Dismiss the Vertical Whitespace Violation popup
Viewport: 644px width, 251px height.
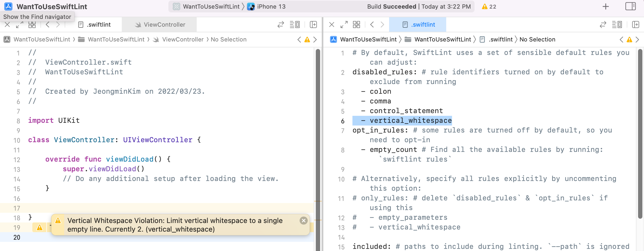click(x=304, y=221)
